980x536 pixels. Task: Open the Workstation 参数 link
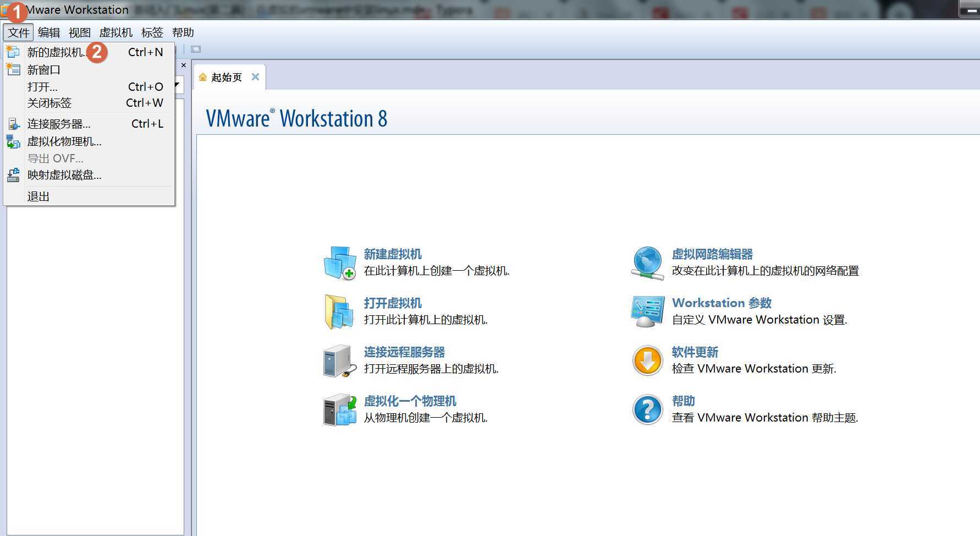[x=722, y=303]
